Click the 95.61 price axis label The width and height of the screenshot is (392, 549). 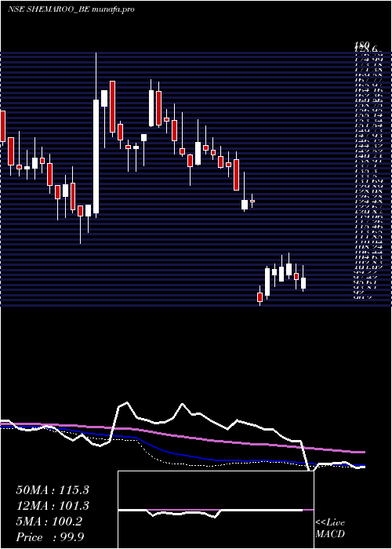(x=368, y=282)
